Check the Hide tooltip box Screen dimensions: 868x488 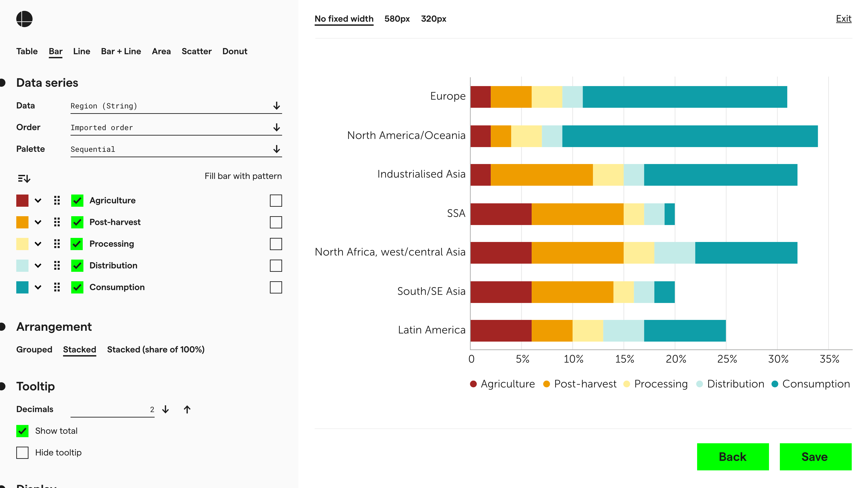click(x=23, y=452)
